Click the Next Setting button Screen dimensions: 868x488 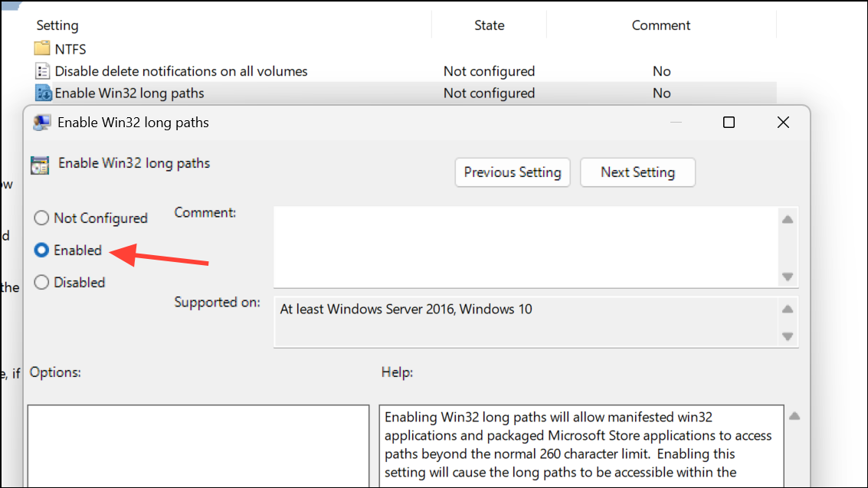637,172
